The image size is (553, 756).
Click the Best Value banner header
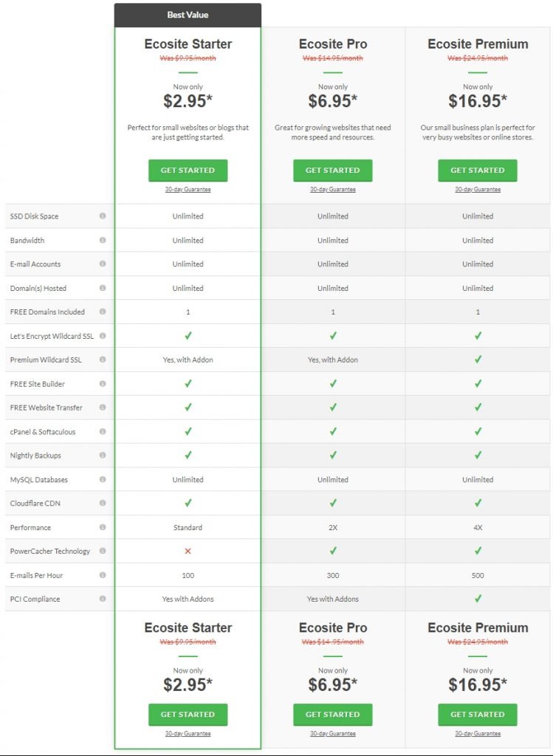click(x=188, y=15)
